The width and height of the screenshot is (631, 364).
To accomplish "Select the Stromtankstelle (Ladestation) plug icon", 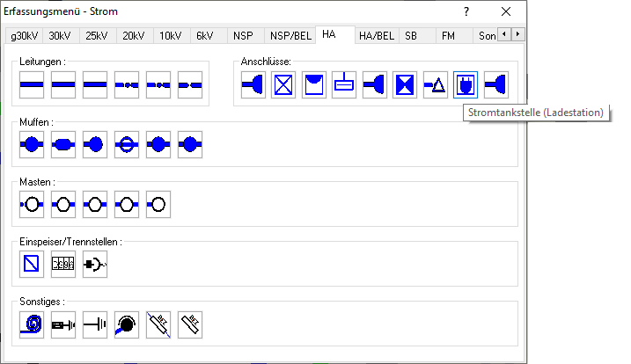I will (x=466, y=84).
